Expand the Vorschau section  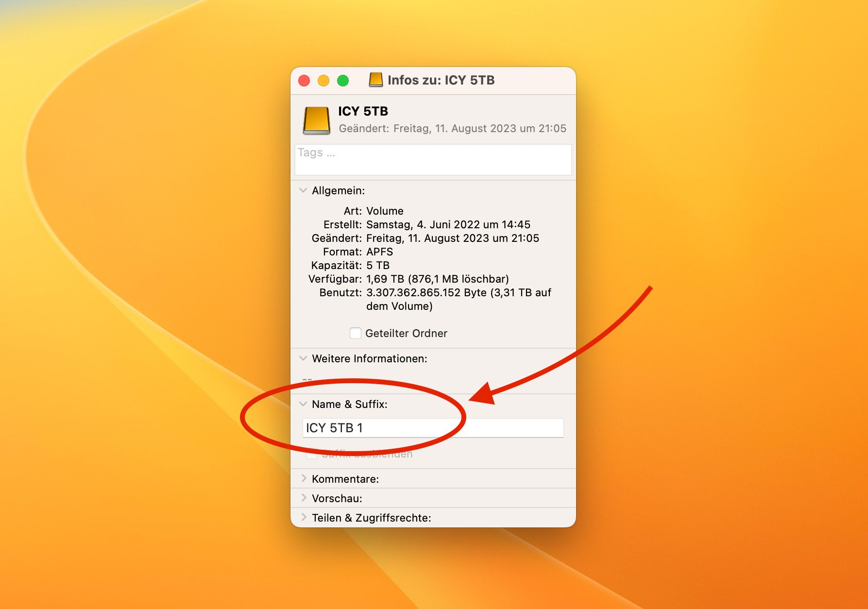click(304, 498)
